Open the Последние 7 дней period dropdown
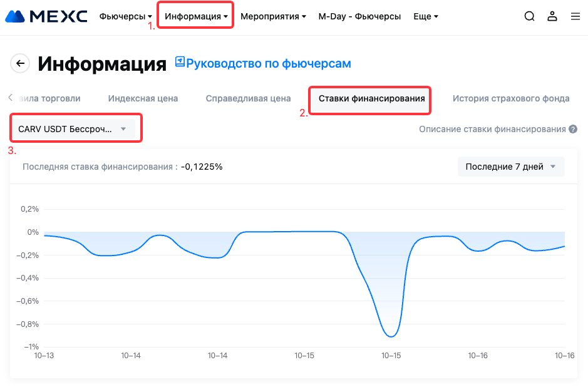This screenshot has width=588, height=387. tap(510, 167)
